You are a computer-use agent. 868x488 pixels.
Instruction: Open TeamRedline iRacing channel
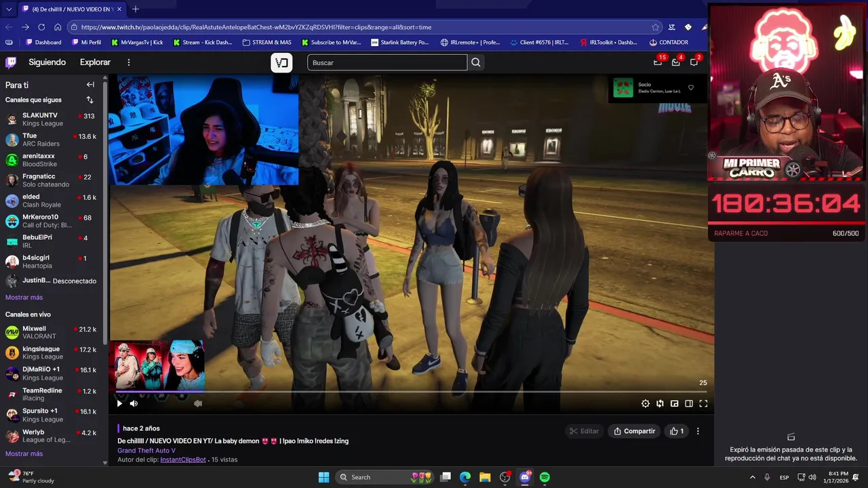coord(52,394)
